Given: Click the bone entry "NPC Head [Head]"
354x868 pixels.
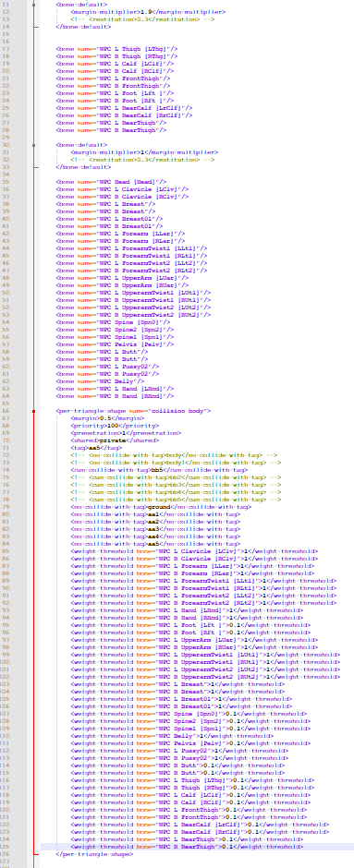Looking at the screenshot, I should (111, 182).
